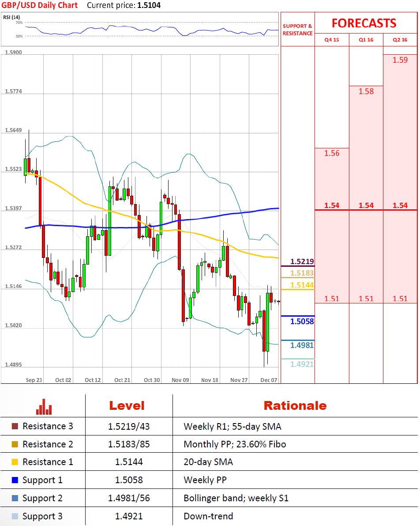Screen dimensions: 420x526
Task: Click the Sep 23 date axis label
Action: pyautogui.click(x=34, y=380)
